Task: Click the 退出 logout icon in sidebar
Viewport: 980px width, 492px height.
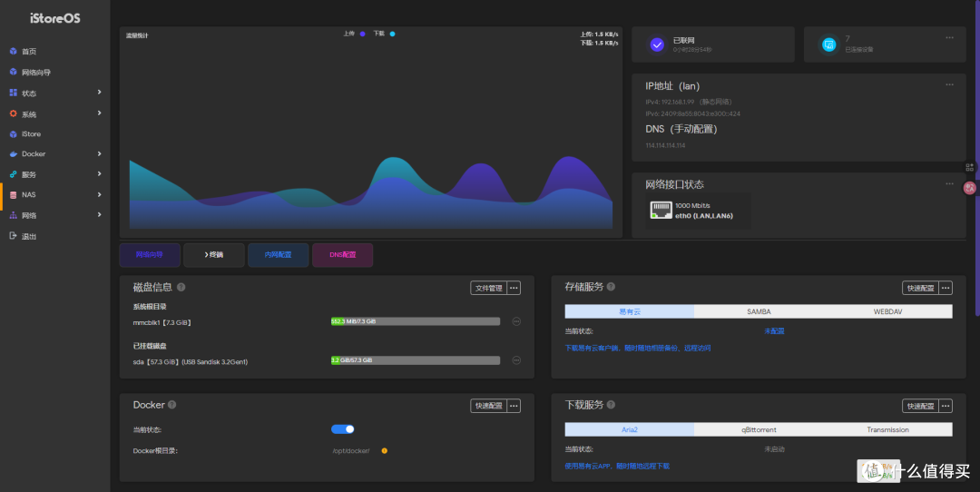Action: (13, 236)
